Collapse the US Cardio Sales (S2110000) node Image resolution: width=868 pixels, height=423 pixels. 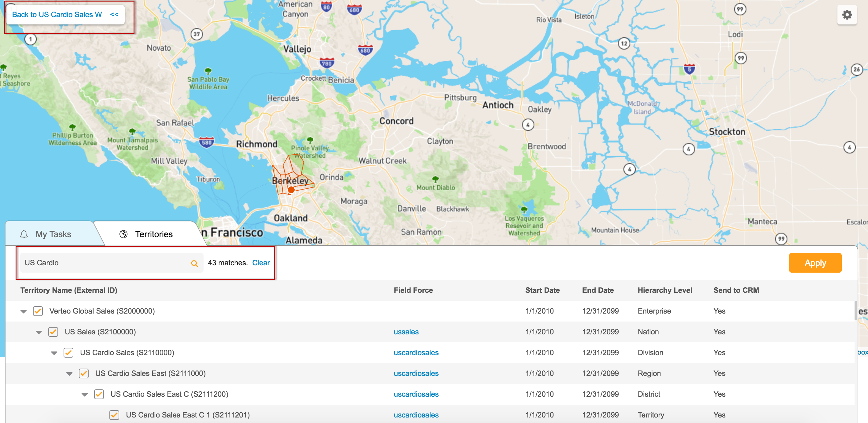pyautogui.click(x=54, y=353)
